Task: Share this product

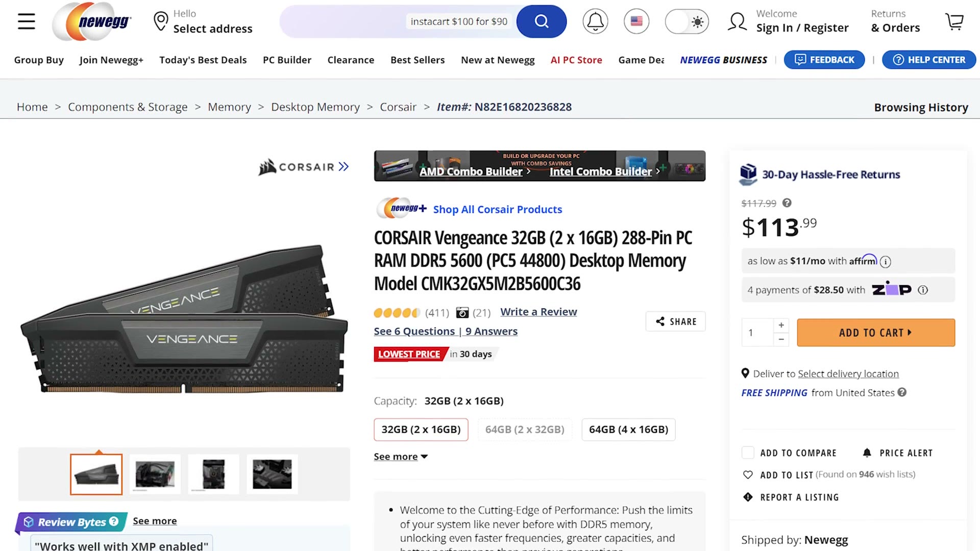Action: click(x=676, y=321)
